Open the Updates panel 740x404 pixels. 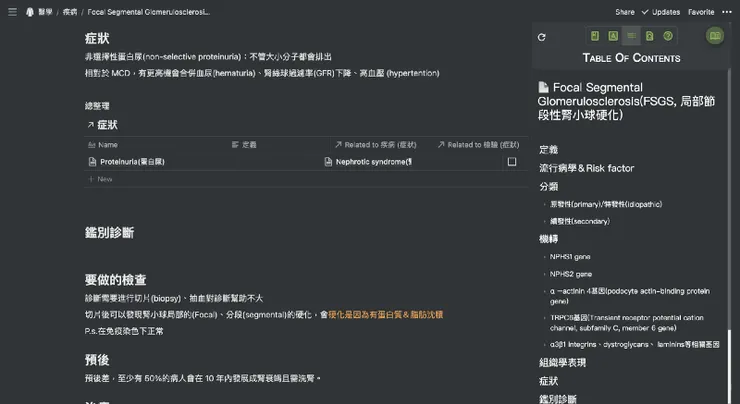point(661,12)
